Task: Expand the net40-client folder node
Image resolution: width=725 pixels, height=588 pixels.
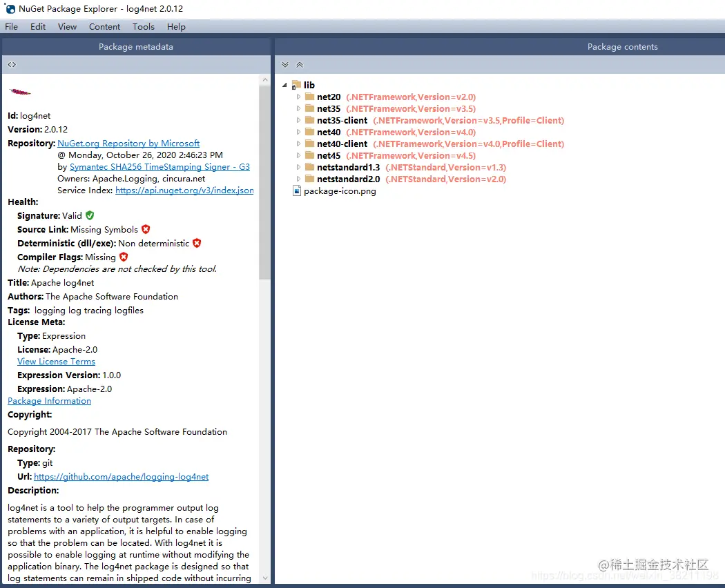Action: pyautogui.click(x=298, y=144)
